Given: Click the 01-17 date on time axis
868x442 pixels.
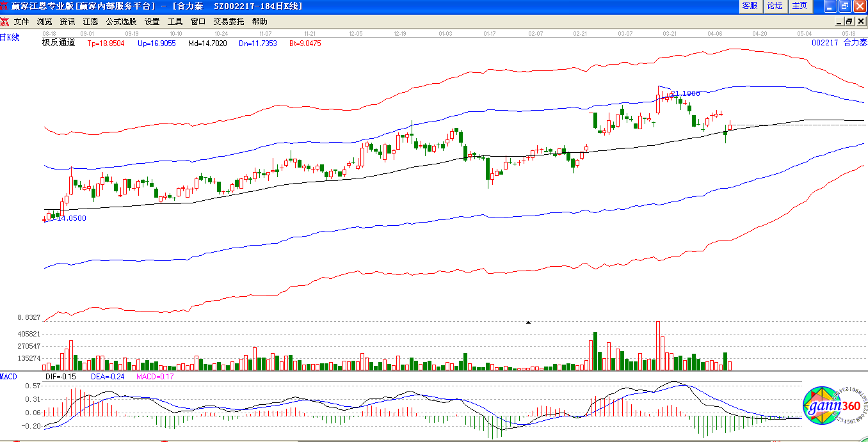Looking at the screenshot, I should point(490,33).
